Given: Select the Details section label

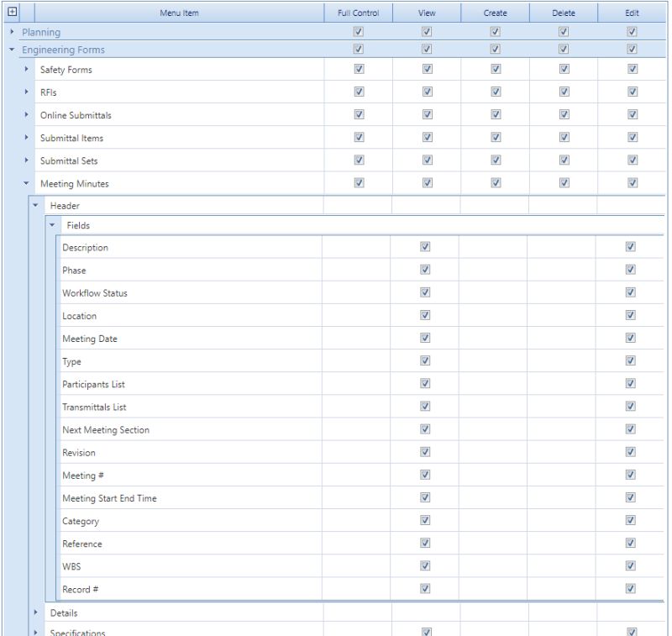Looking at the screenshot, I should (64, 612).
